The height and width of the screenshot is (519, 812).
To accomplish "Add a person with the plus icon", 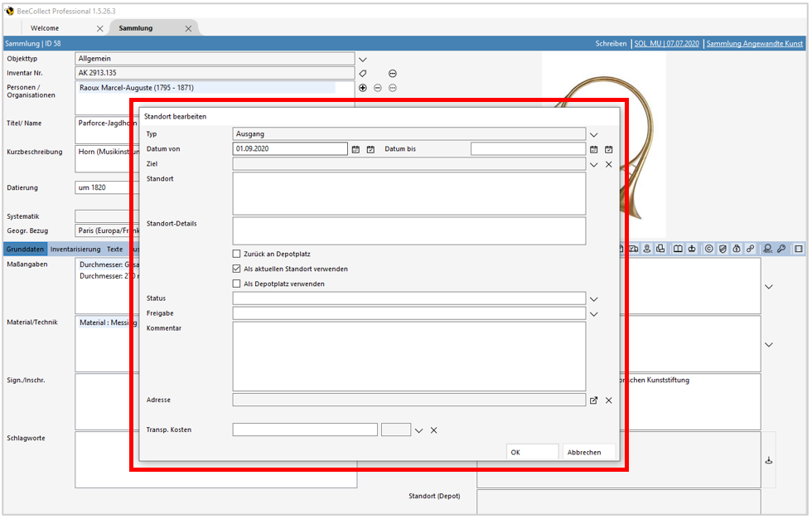I will [x=362, y=88].
